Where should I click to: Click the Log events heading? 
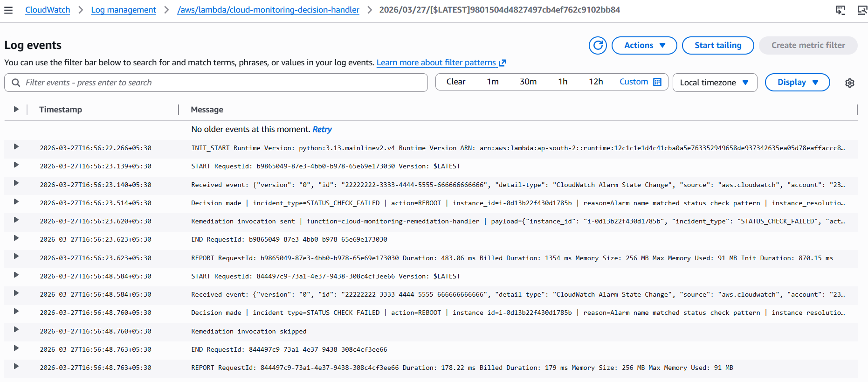(33, 45)
